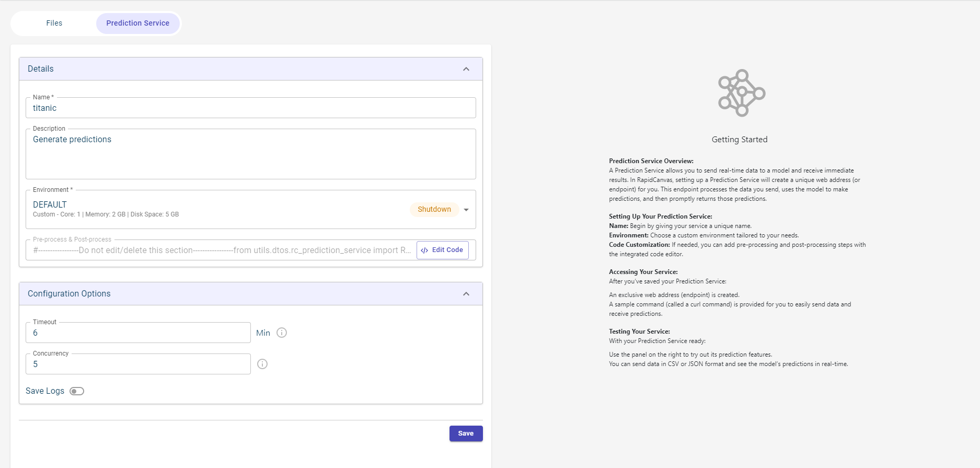The image size is (980, 468).
Task: Collapse the Details section chevron
Action: point(466,69)
